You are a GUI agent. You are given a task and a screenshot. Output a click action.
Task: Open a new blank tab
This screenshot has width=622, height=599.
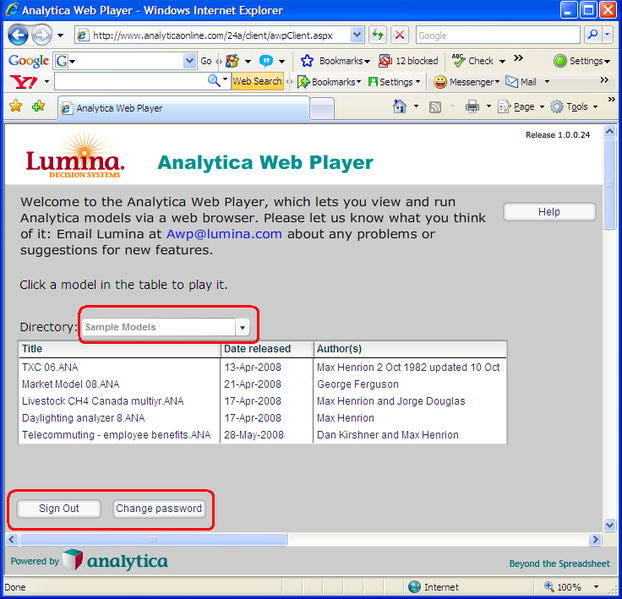(x=322, y=108)
